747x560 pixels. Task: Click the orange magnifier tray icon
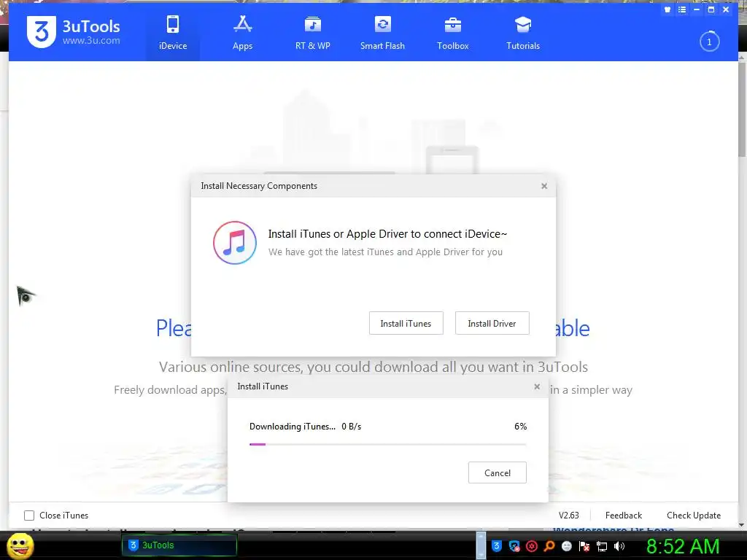tap(549, 545)
